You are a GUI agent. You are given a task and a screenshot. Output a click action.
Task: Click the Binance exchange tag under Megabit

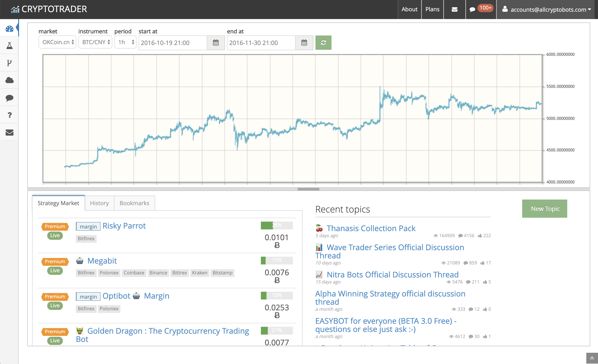[158, 273]
